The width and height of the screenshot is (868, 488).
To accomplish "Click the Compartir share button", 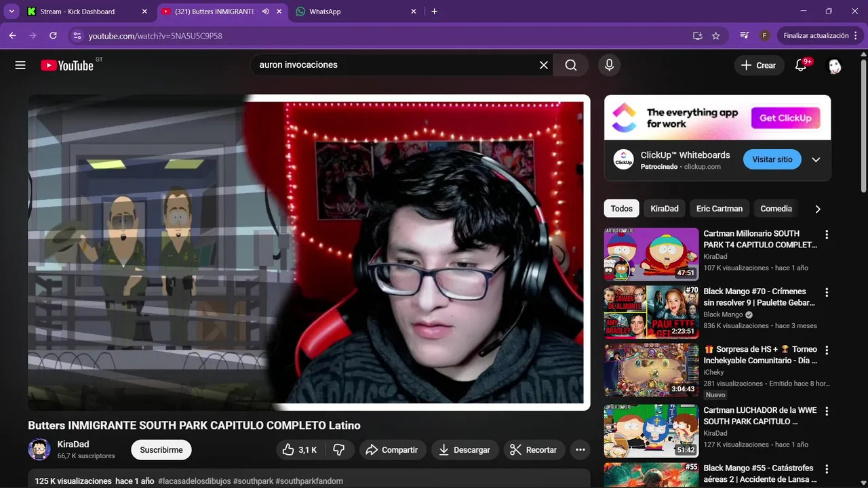I will [392, 450].
